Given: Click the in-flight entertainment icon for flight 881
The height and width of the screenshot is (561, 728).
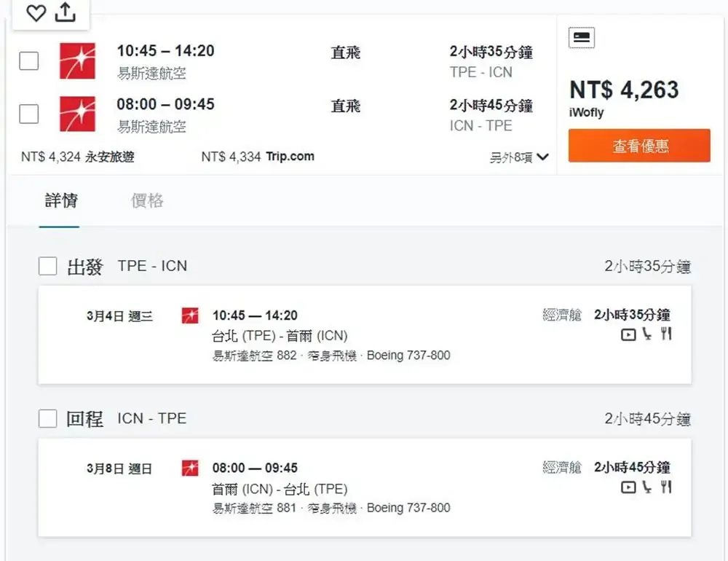Looking at the screenshot, I should (x=628, y=487).
